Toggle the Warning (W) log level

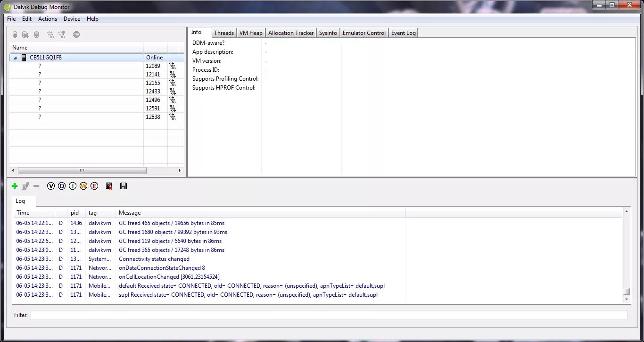click(83, 186)
